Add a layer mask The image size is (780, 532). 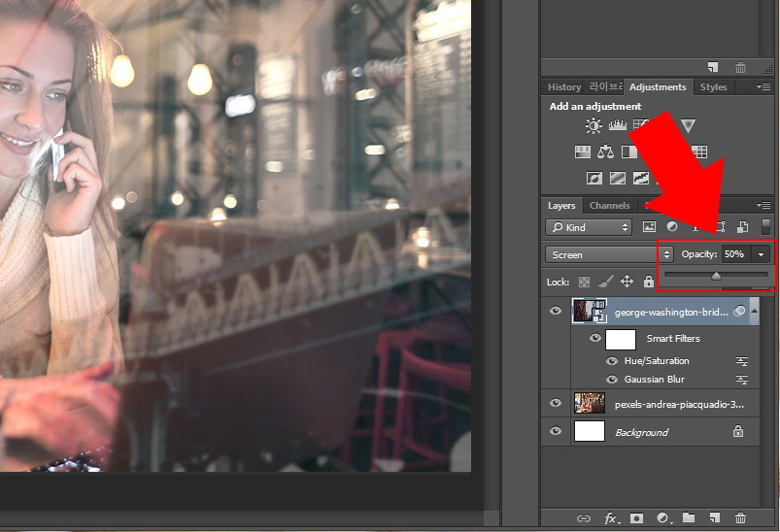(x=636, y=518)
